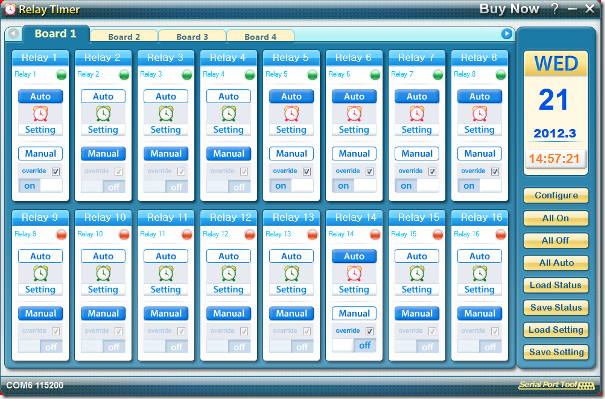Click the Save Setting button
Viewport: 605px width, 399px height.
[556, 352]
